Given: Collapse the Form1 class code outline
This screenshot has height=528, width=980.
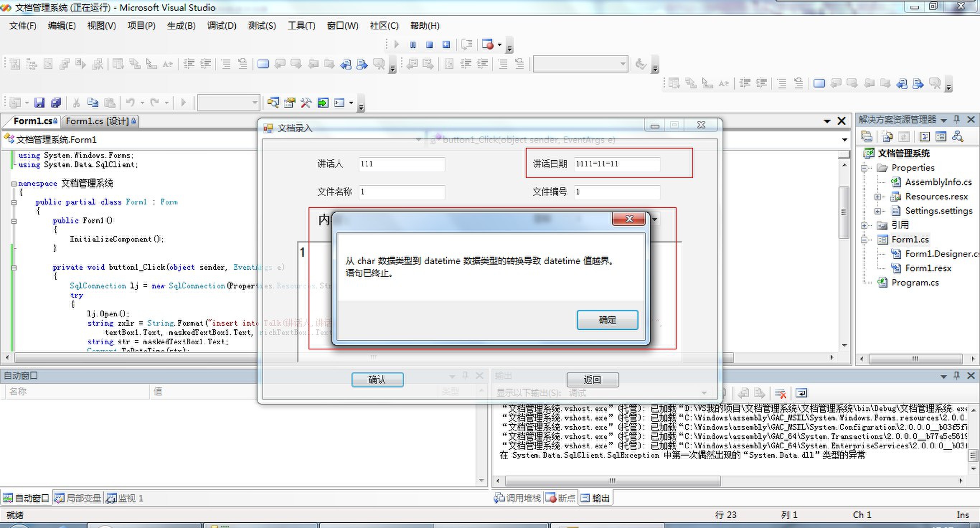Looking at the screenshot, I should 14,202.
